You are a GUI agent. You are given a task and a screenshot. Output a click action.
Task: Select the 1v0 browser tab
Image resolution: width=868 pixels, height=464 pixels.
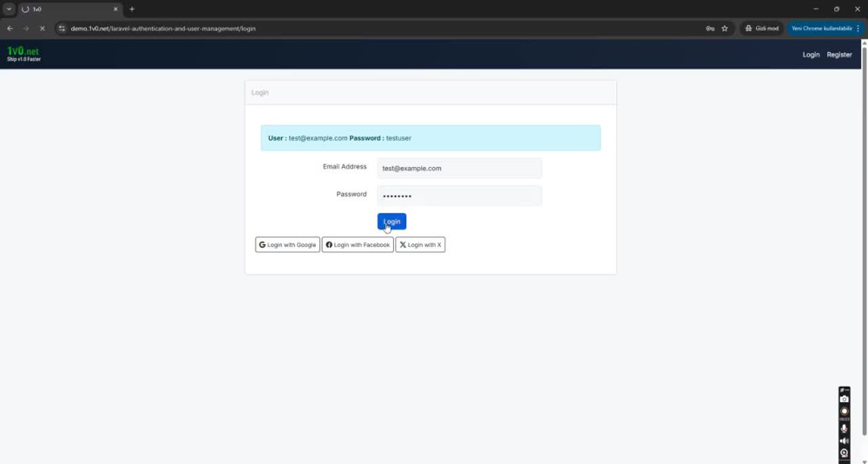tap(69, 10)
